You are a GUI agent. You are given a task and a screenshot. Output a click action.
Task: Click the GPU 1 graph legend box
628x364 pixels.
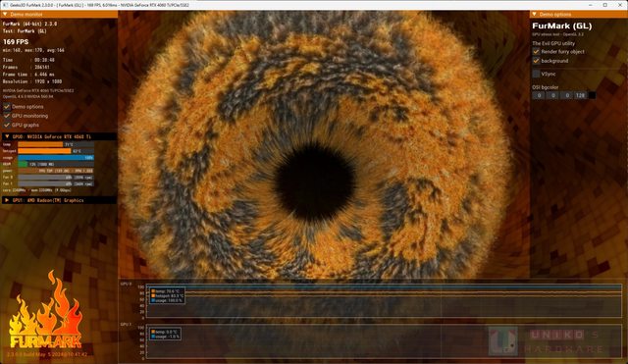(x=166, y=334)
